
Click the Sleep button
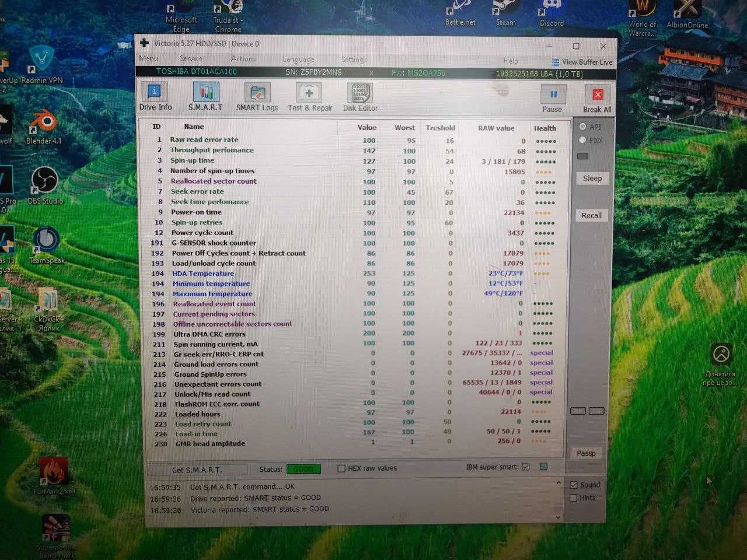tap(592, 178)
